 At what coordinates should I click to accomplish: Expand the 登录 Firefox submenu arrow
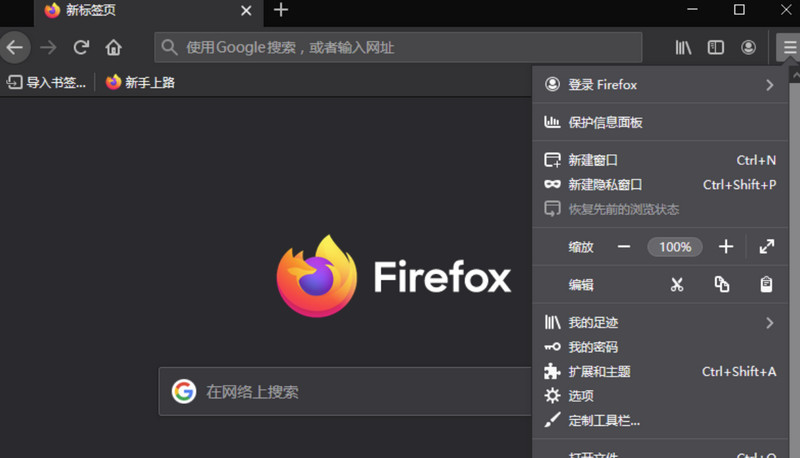pos(769,85)
